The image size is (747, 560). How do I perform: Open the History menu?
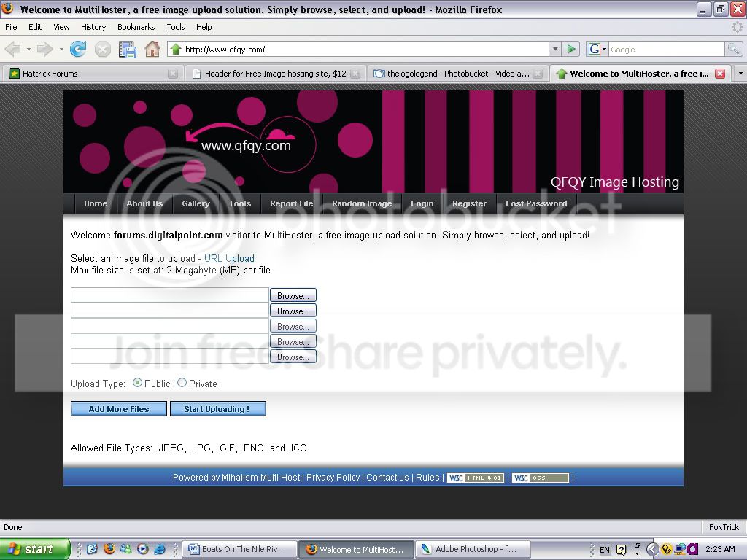(93, 27)
